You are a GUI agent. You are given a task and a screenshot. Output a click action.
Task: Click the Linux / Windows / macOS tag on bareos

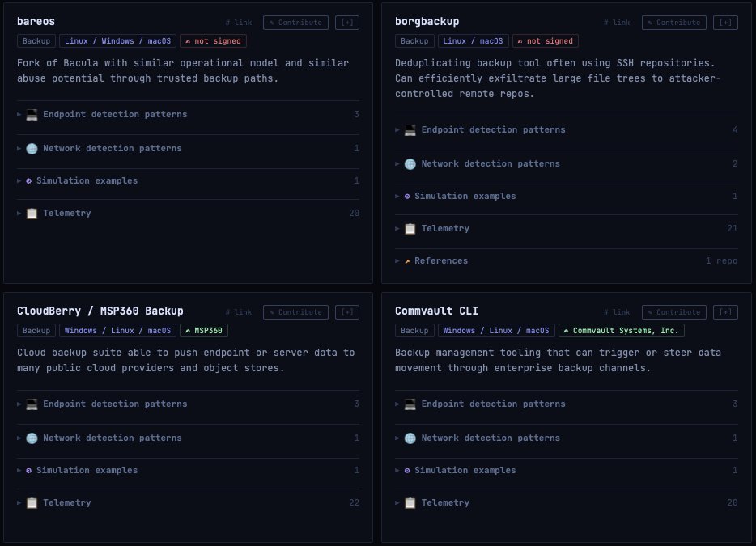tap(117, 41)
